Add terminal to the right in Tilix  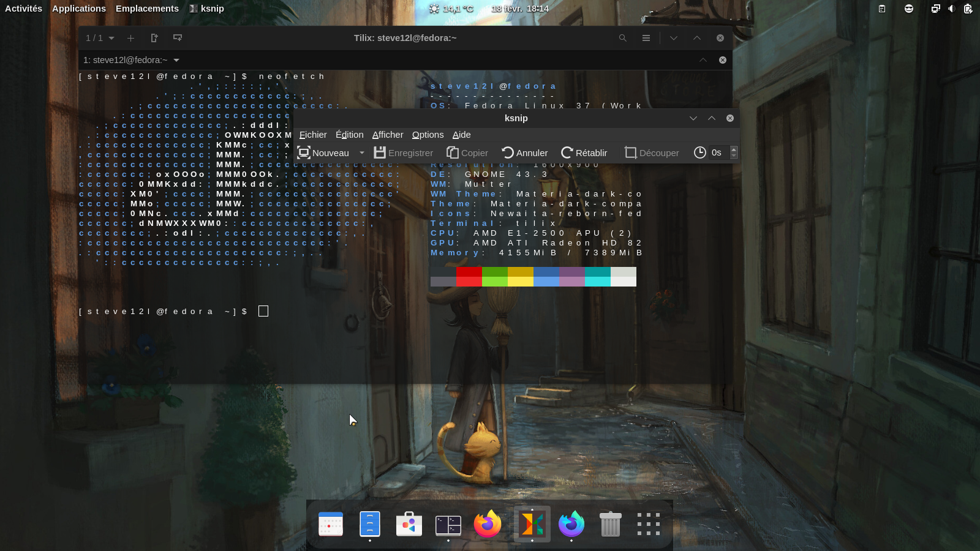[154, 38]
